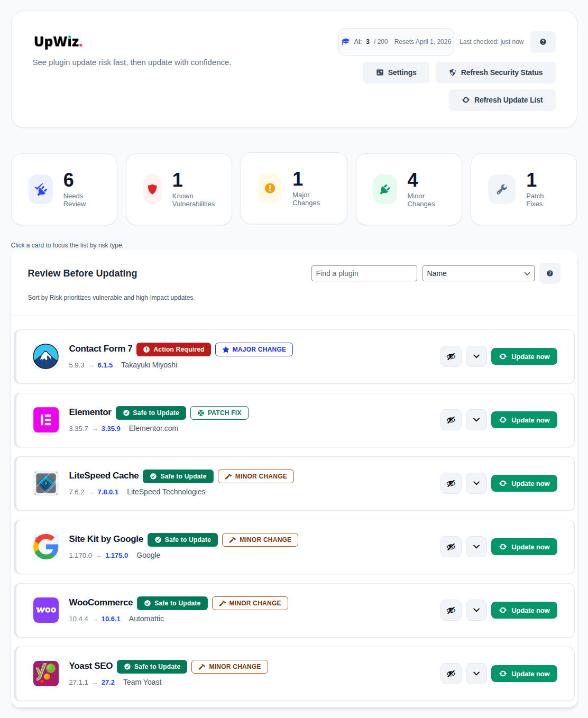The width and height of the screenshot is (588, 718).
Task: Hide LiteSpeed Cache using the eye-slash toggle
Action: 451,483
